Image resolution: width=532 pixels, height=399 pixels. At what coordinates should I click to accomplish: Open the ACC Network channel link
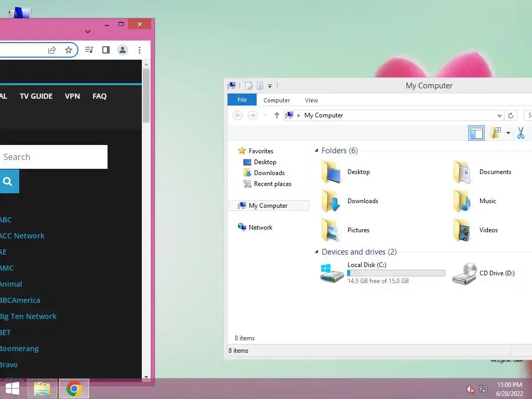pos(22,236)
